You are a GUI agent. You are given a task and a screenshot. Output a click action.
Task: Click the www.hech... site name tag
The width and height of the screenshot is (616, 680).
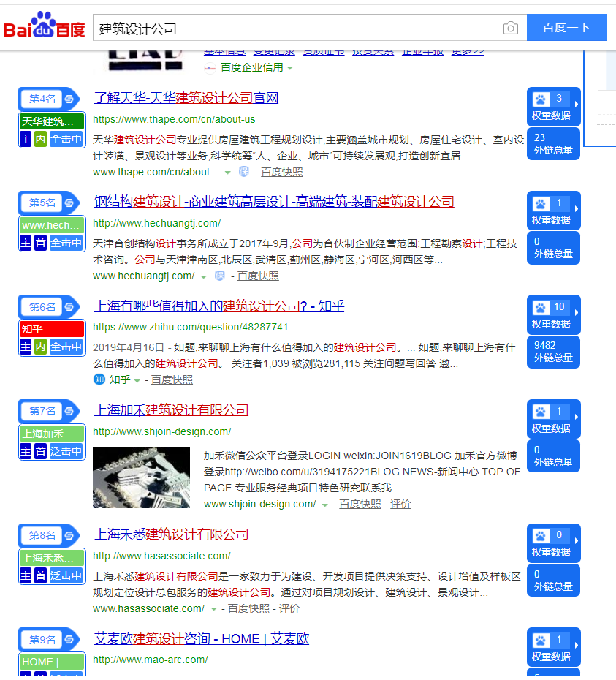pyautogui.click(x=52, y=225)
